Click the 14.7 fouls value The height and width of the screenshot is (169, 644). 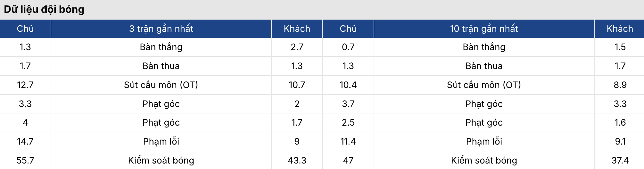pos(25,141)
